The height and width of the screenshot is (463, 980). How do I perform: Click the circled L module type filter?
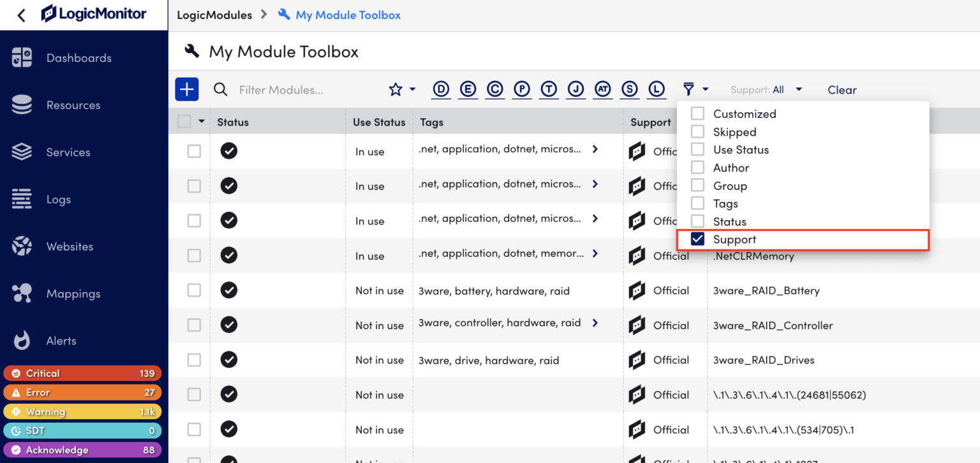(657, 89)
